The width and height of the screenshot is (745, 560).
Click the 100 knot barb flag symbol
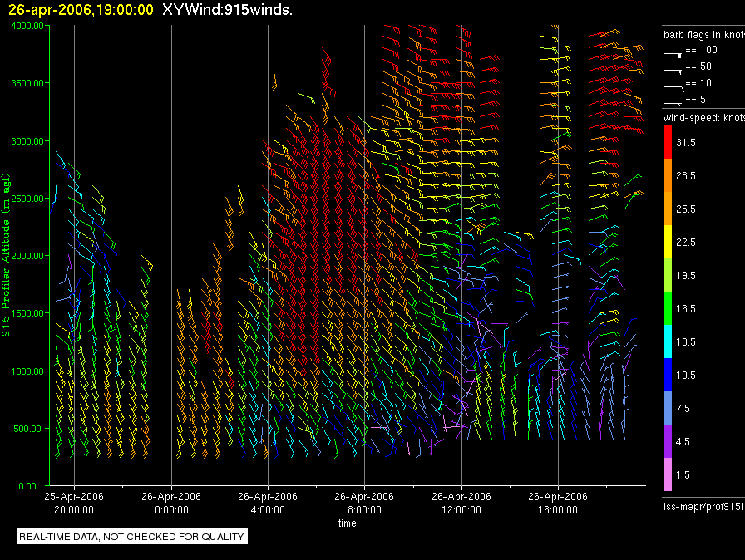coord(672,52)
